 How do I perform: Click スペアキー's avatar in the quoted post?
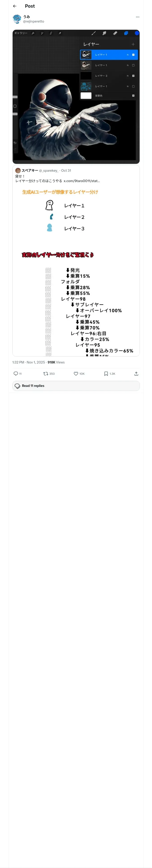(x=18, y=171)
